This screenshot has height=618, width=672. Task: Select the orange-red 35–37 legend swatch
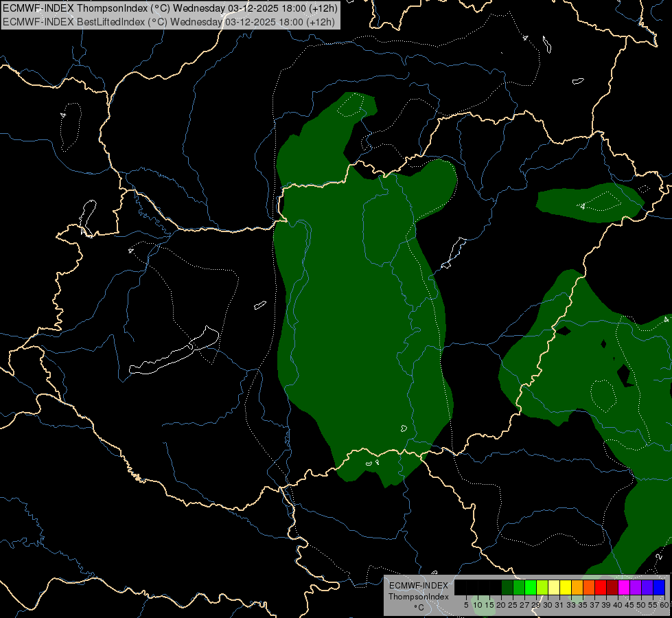pos(589,587)
